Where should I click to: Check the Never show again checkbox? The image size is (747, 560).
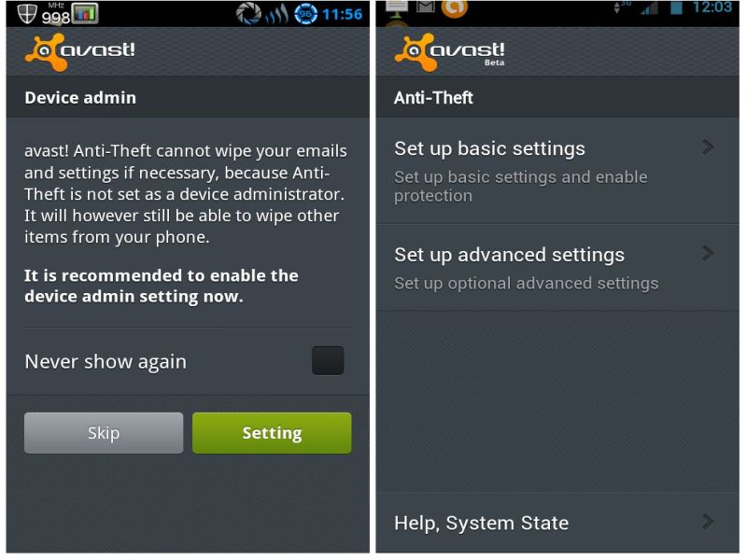328,360
